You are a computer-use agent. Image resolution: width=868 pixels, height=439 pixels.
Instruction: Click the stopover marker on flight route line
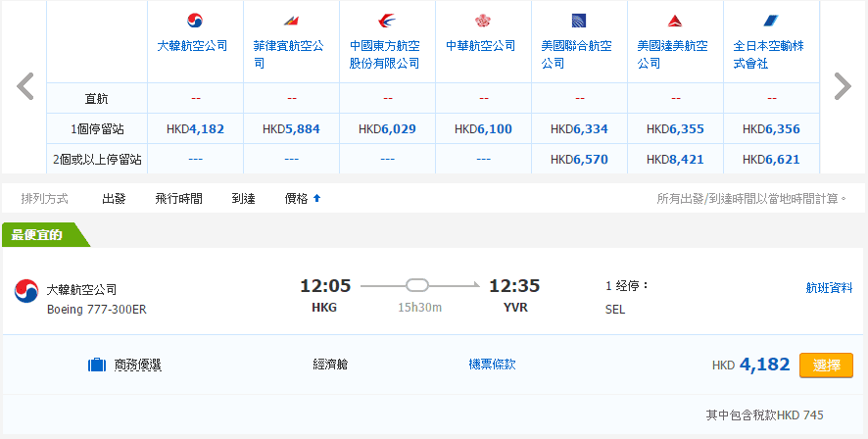tap(417, 286)
